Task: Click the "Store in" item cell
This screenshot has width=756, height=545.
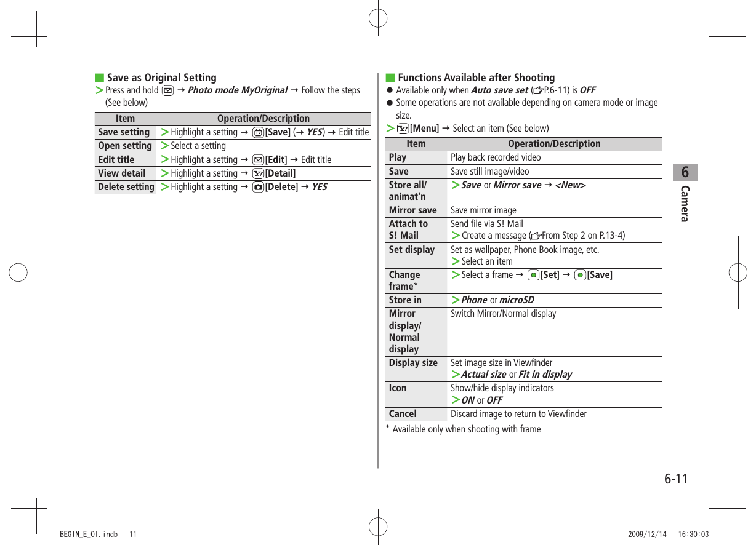Action: [x=416, y=300]
